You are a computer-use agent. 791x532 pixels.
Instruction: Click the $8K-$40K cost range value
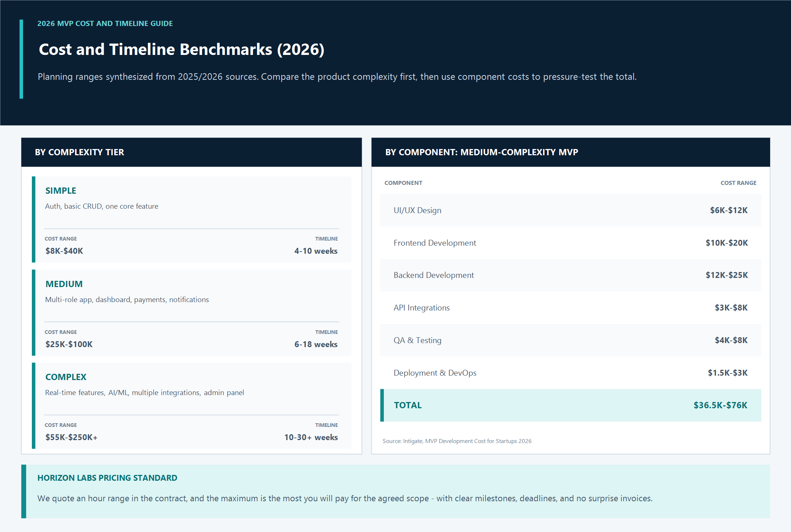click(x=64, y=251)
